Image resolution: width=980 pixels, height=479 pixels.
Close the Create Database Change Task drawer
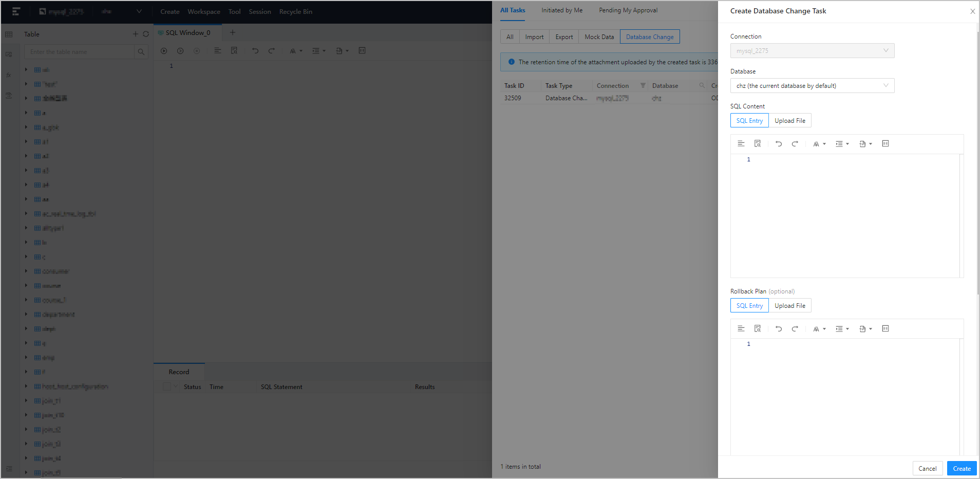pos(973,11)
